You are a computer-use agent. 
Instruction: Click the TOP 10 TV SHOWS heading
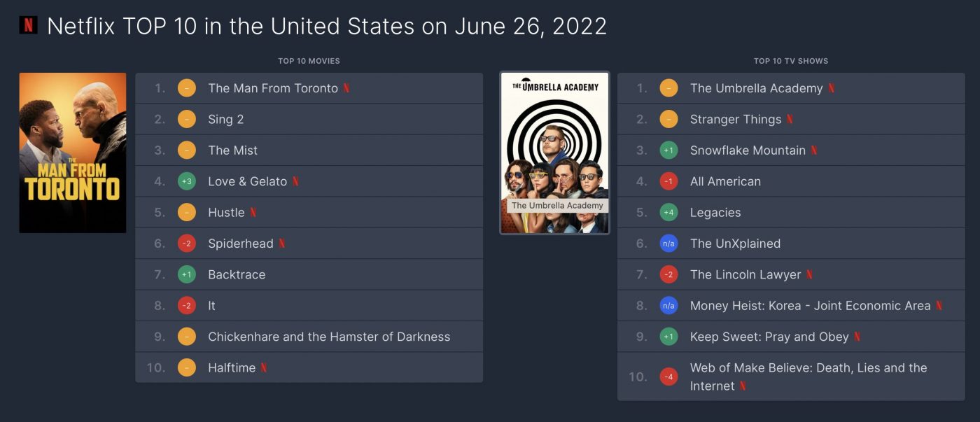(791, 61)
